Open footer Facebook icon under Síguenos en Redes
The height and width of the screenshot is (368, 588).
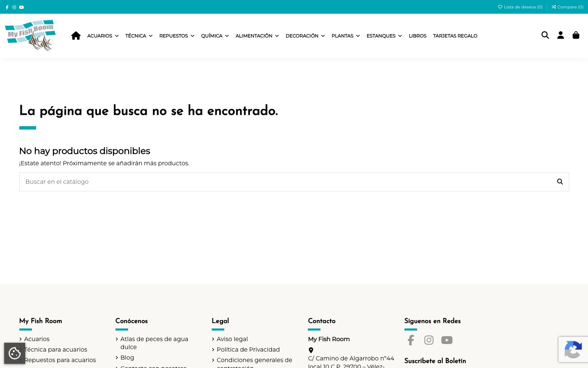pyautogui.click(x=411, y=340)
